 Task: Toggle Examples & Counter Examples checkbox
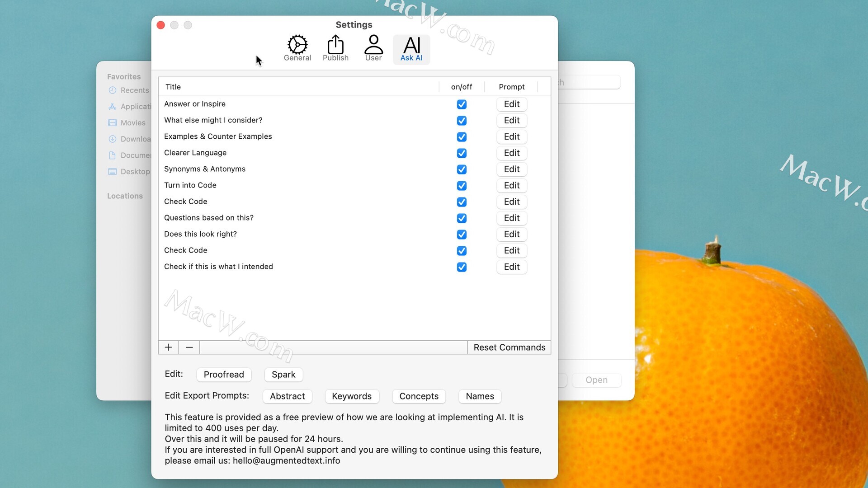click(462, 137)
